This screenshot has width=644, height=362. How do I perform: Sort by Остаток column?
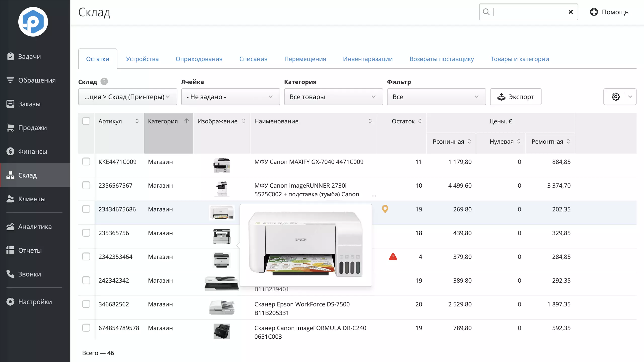(420, 121)
